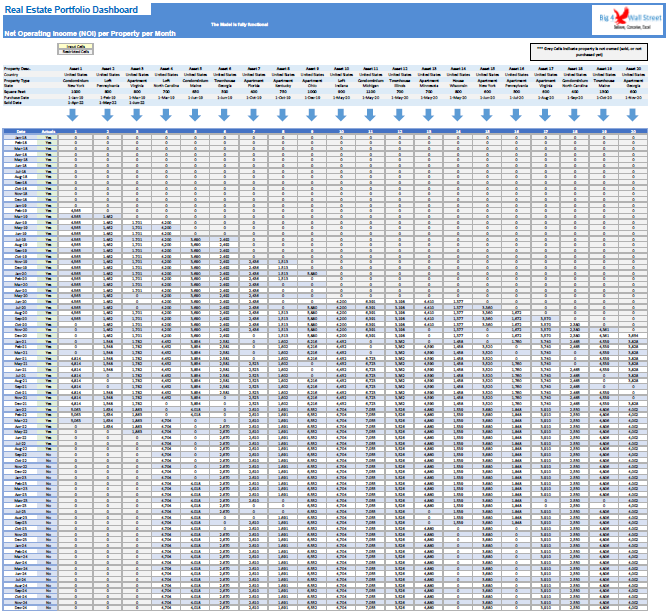Click the Sold Date value under Asset 2
Screen dimensions: 666x616
click(x=107, y=102)
